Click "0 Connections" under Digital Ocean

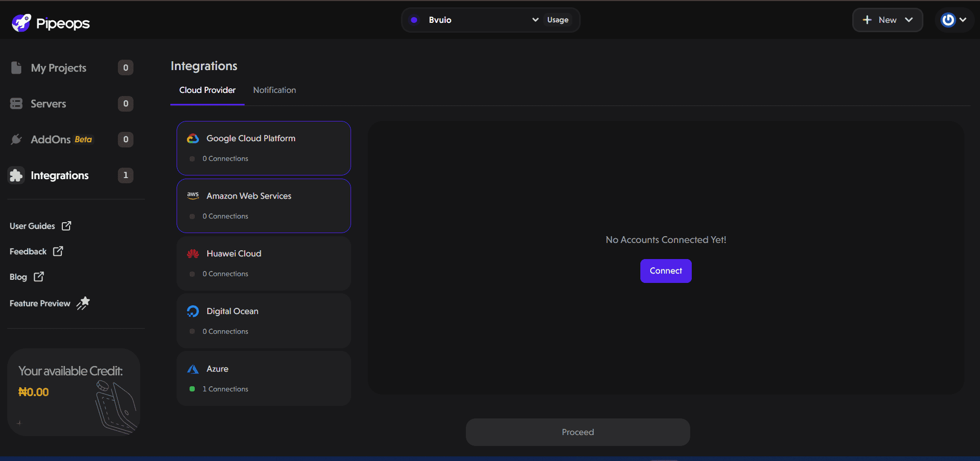point(225,331)
